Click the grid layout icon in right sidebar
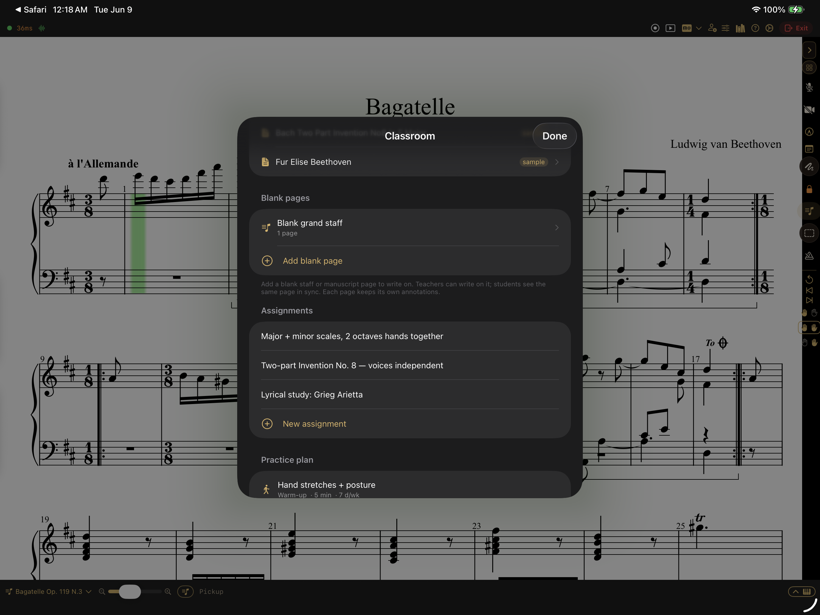 [x=810, y=67]
